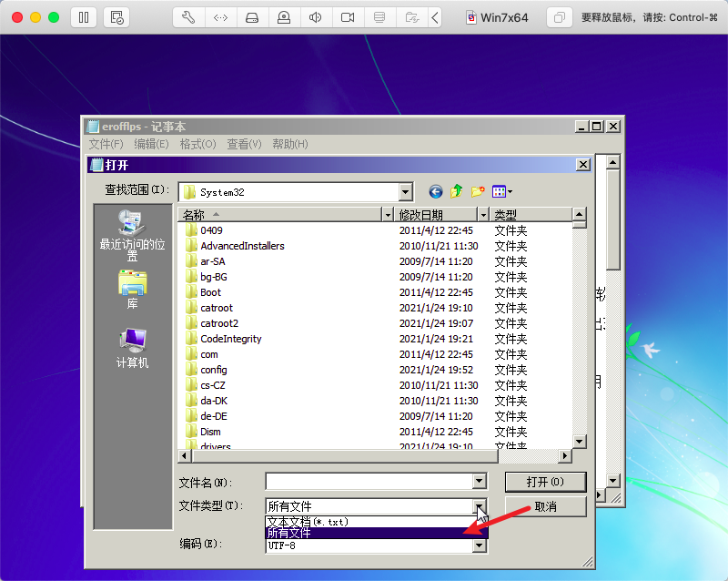Sort by 类型 column header
This screenshot has width=728, height=581.
531,215
